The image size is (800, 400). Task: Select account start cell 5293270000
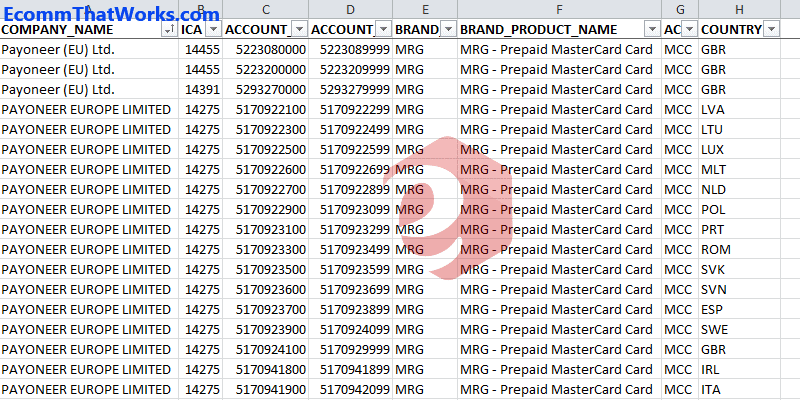pyautogui.click(x=266, y=89)
